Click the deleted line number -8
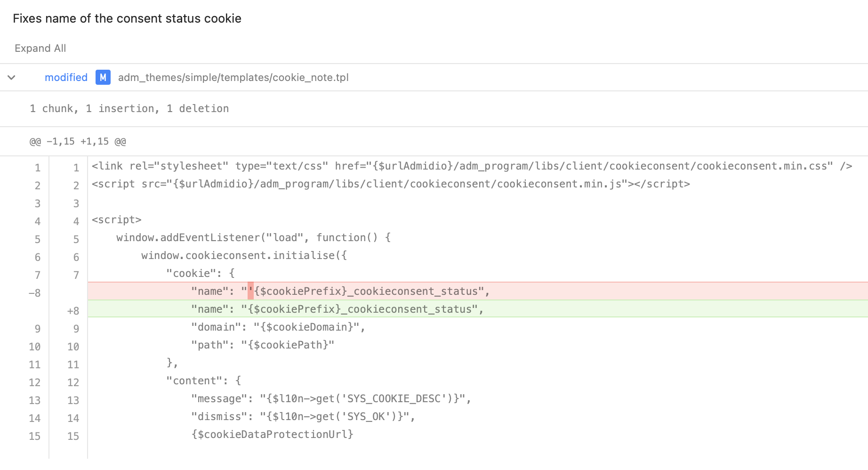This screenshot has height=470, width=868. pos(35,293)
